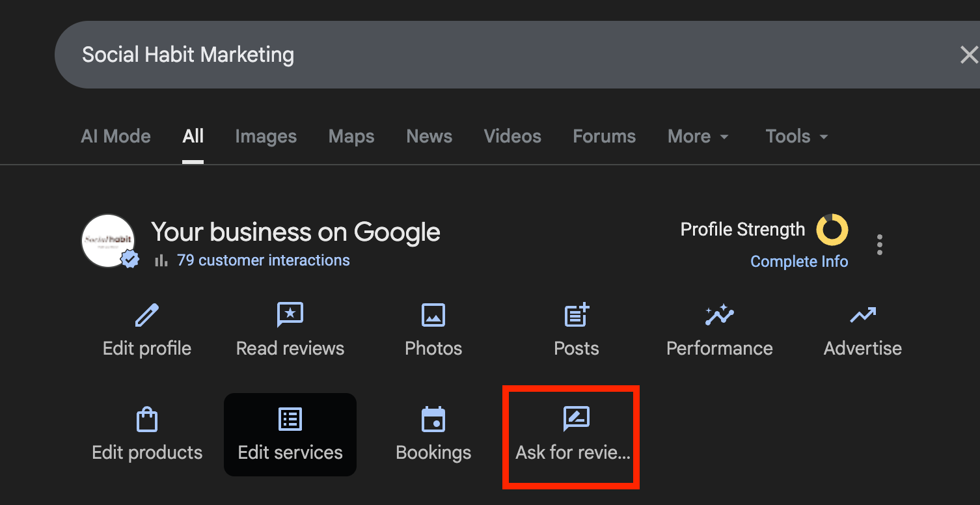Expand the Tools dropdown
Viewport: 980px width, 505px height.
coord(797,136)
